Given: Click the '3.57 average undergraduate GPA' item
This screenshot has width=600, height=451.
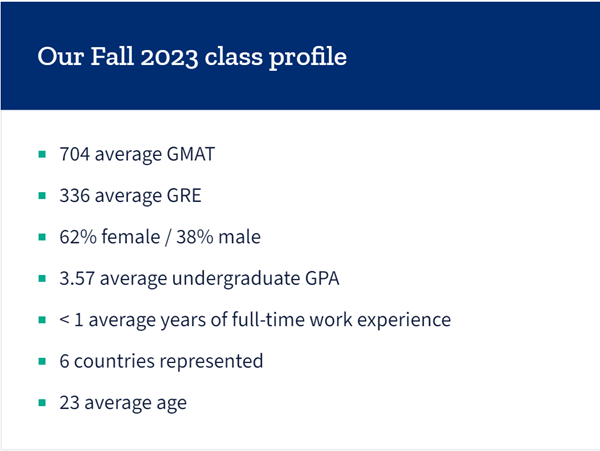Looking at the screenshot, I should (199, 278).
